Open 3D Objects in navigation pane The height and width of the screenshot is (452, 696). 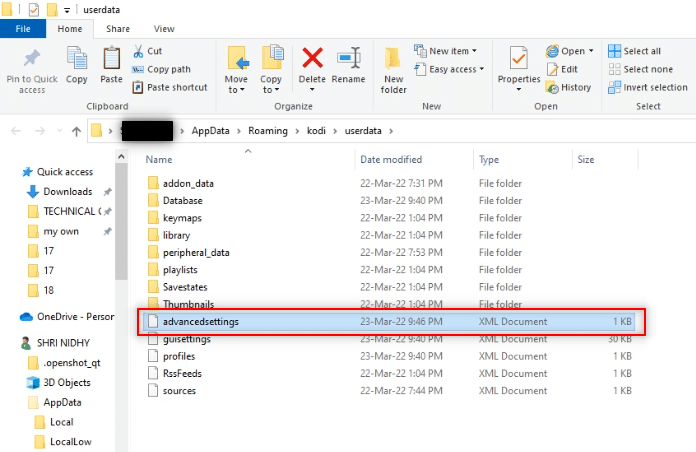coord(67,382)
